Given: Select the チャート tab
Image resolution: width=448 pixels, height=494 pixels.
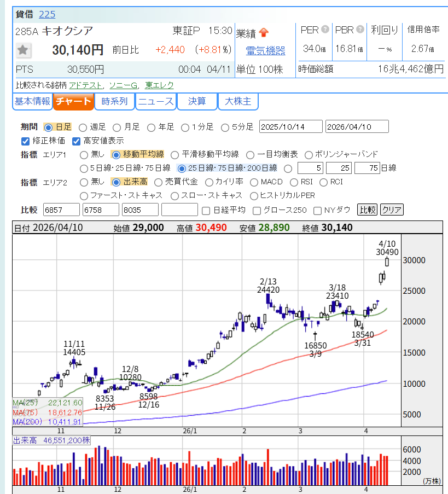Looking at the screenshot, I should pyautogui.click(x=73, y=101).
